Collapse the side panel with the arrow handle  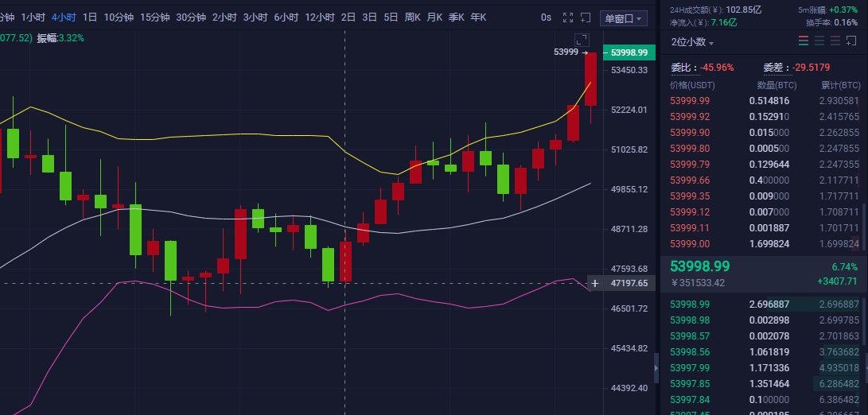[656, 368]
